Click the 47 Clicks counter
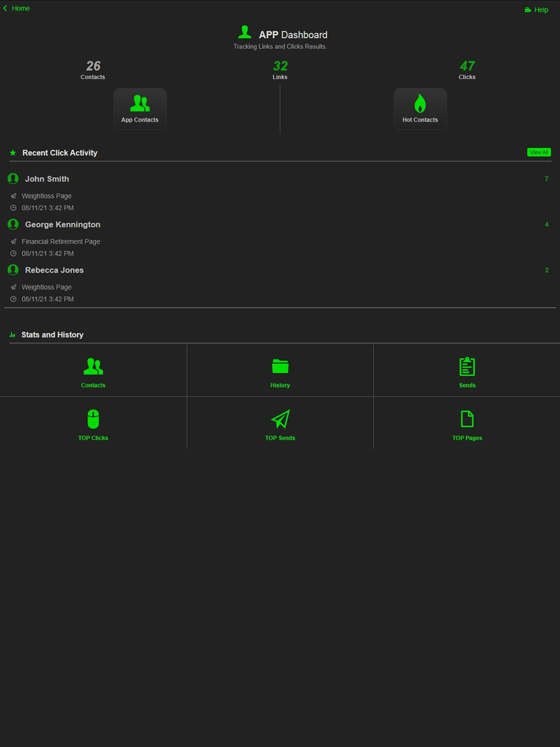The width and height of the screenshot is (560, 747). point(467,70)
